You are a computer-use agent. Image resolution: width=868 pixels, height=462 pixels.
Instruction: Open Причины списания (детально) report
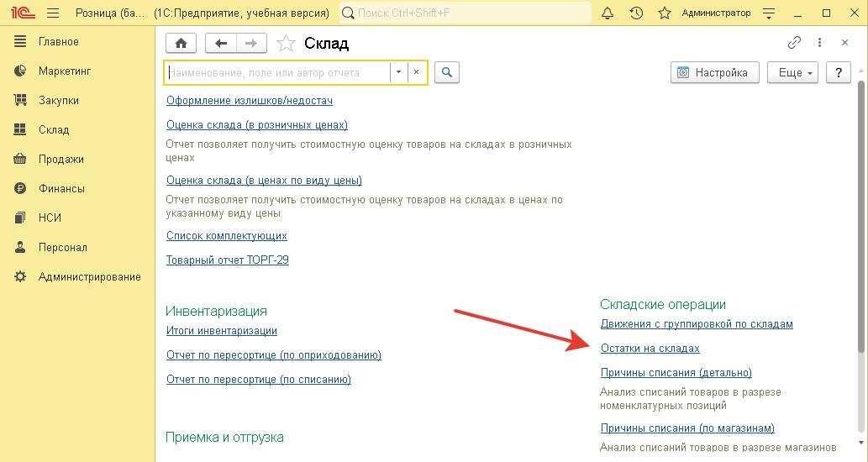[x=676, y=373]
